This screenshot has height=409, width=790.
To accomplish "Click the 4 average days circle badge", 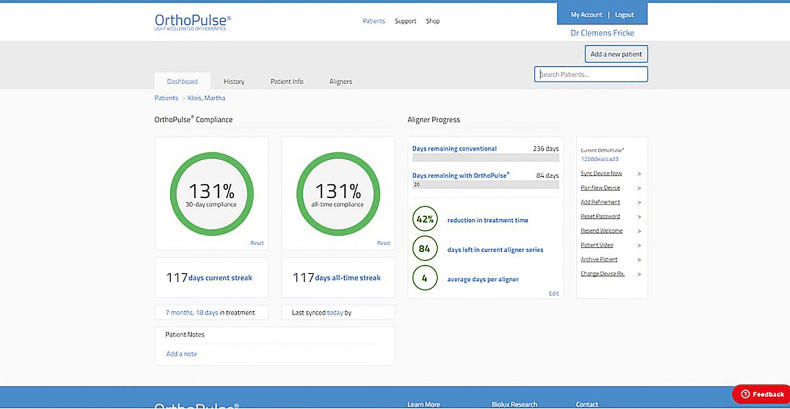I will pos(425,278).
